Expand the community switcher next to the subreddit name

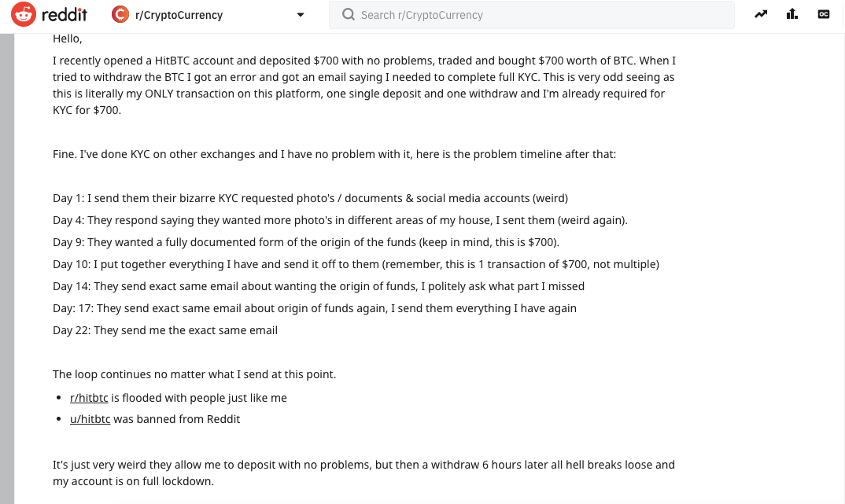[x=300, y=14]
